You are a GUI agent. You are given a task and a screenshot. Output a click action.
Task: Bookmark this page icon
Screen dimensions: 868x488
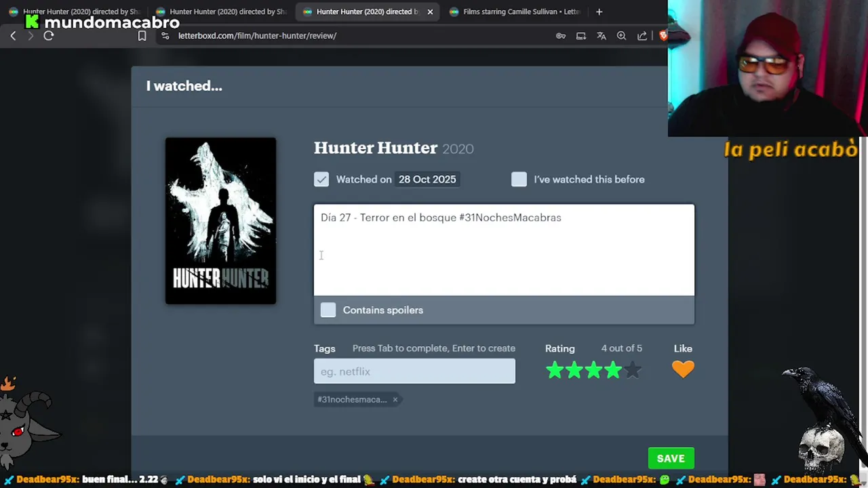tap(142, 36)
